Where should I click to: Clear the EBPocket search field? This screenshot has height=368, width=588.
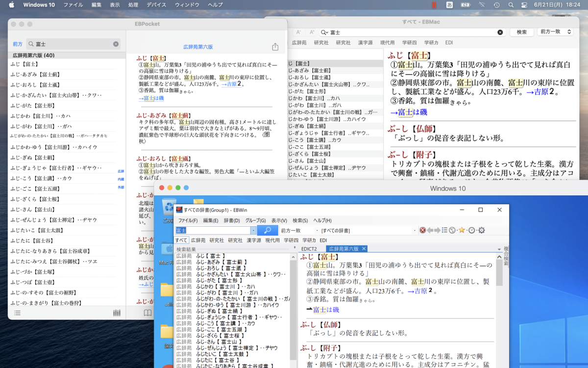pyautogui.click(x=116, y=44)
